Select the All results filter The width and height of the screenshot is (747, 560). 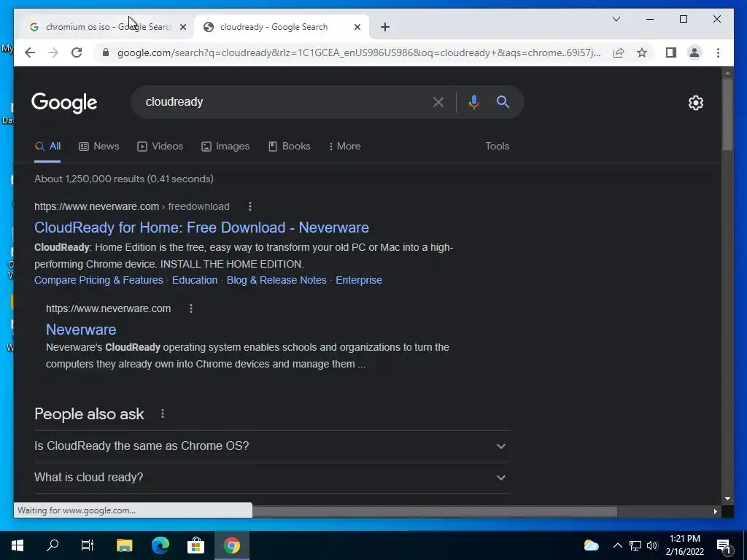tap(47, 146)
